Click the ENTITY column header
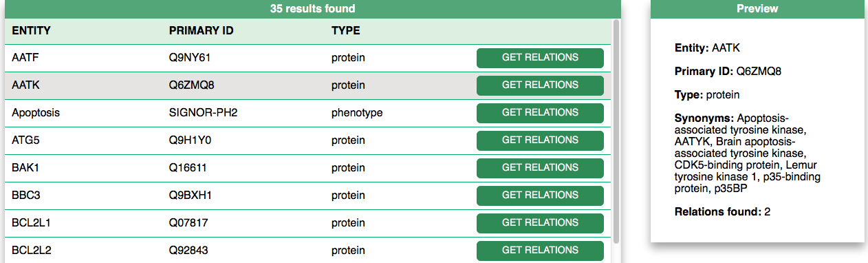Image resolution: width=868 pixels, height=263 pixels. tap(32, 31)
